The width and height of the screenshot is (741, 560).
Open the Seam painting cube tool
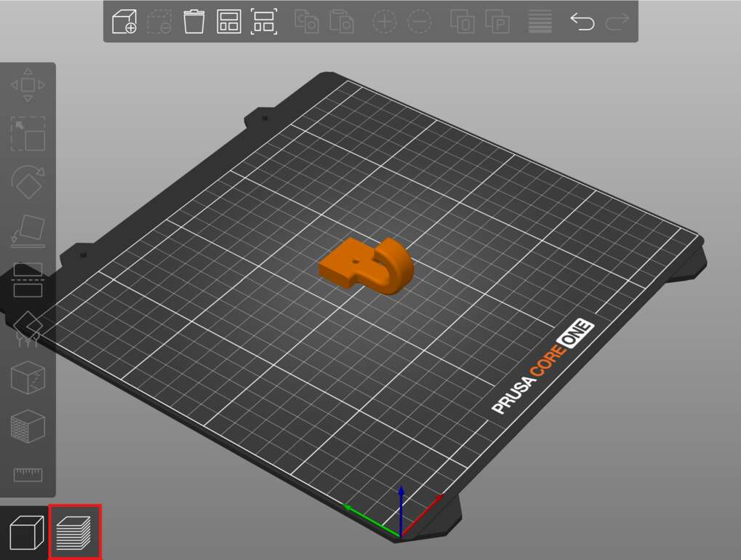[x=28, y=378]
